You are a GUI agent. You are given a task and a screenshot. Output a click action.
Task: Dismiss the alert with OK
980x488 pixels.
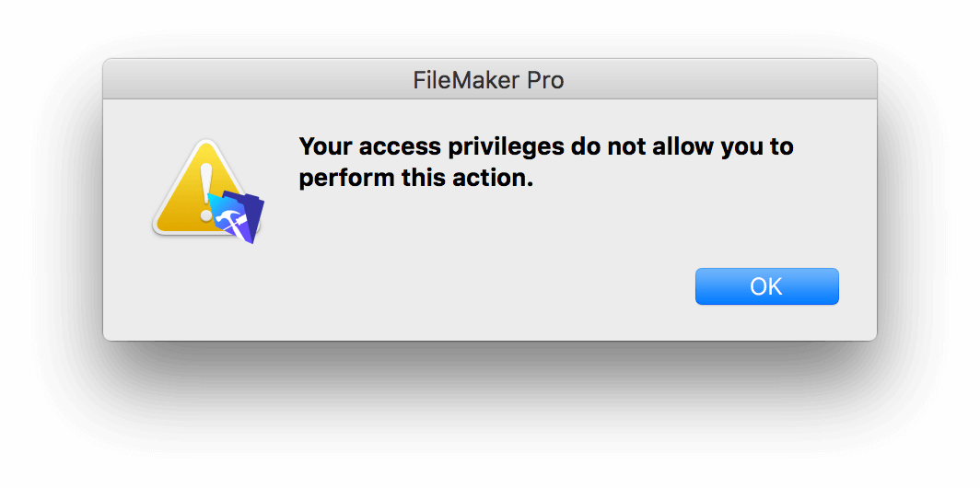point(767,286)
